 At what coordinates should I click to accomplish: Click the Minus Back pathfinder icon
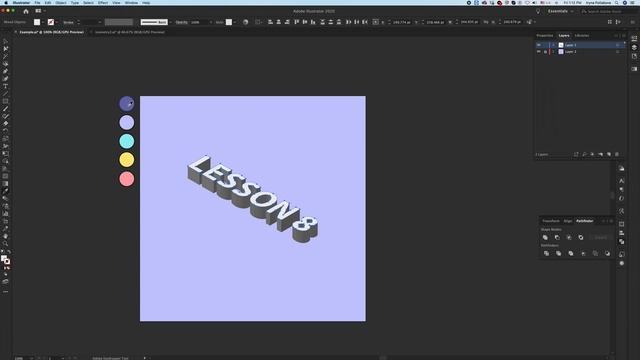(607, 253)
